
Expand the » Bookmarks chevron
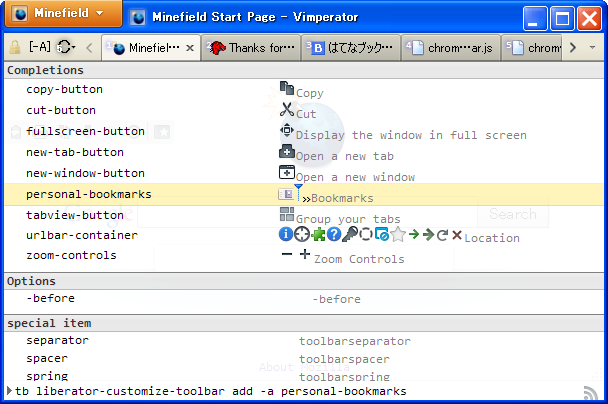pos(306,199)
